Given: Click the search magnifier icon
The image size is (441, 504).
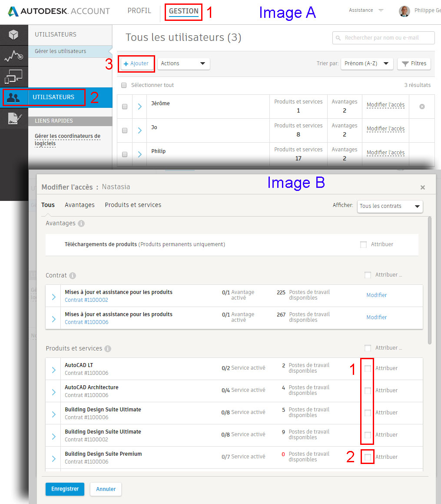Looking at the screenshot, I should (x=338, y=38).
